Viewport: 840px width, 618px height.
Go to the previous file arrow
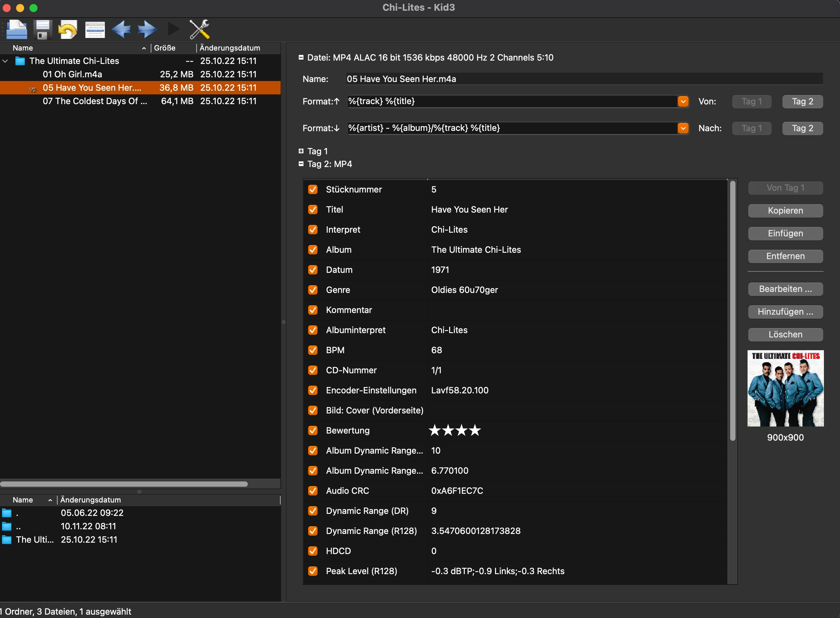point(121,29)
